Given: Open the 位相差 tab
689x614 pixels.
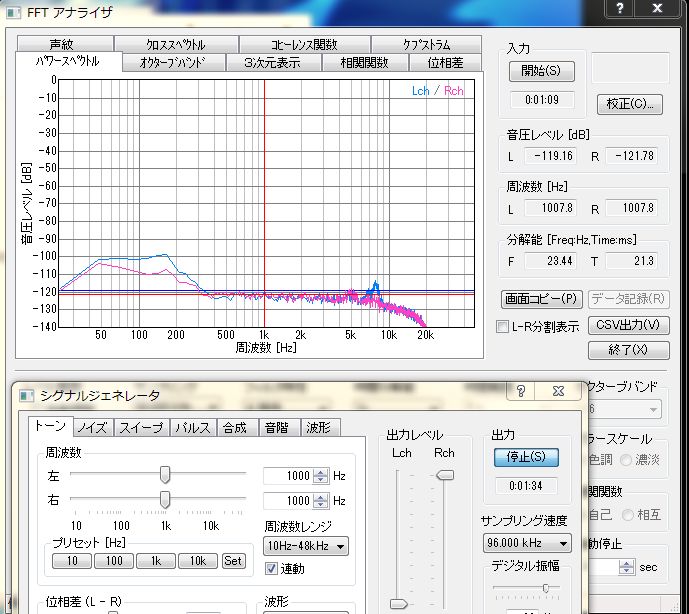Looking at the screenshot, I should pos(446,62).
